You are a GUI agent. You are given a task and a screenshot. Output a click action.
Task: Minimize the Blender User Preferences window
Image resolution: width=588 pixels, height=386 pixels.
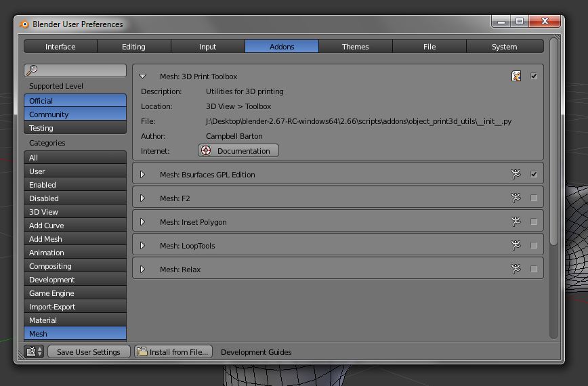(501, 22)
